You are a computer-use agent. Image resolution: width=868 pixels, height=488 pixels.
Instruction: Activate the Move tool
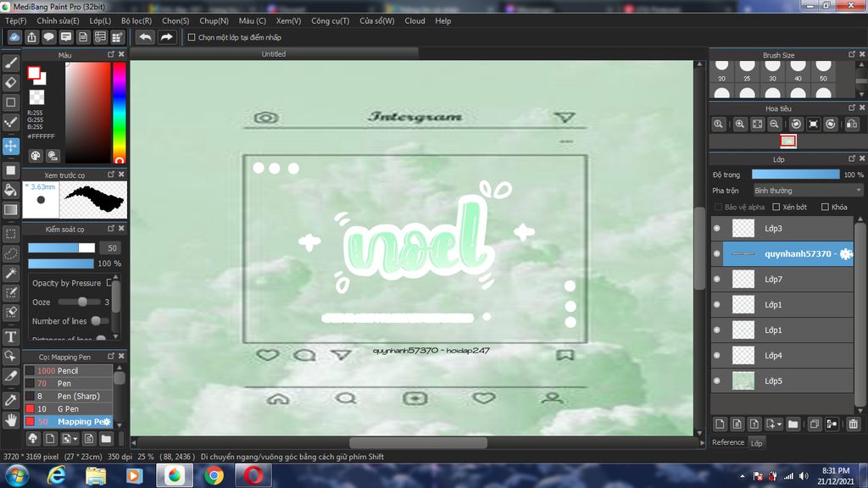pos(10,146)
